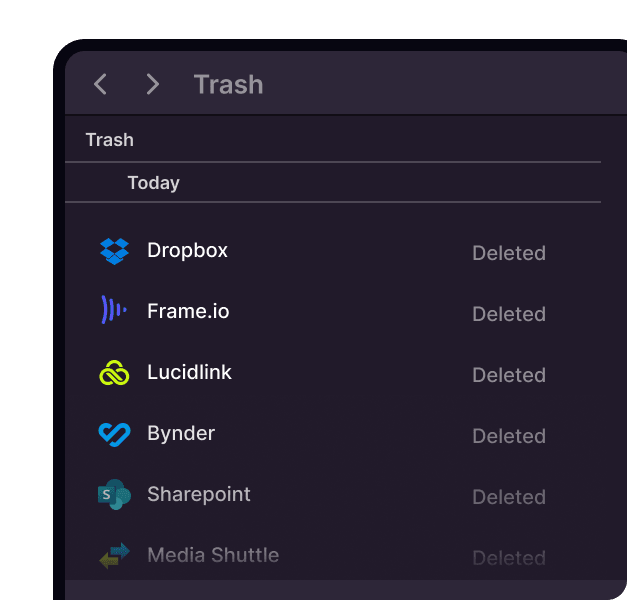Select the Bynder item name

tap(181, 433)
